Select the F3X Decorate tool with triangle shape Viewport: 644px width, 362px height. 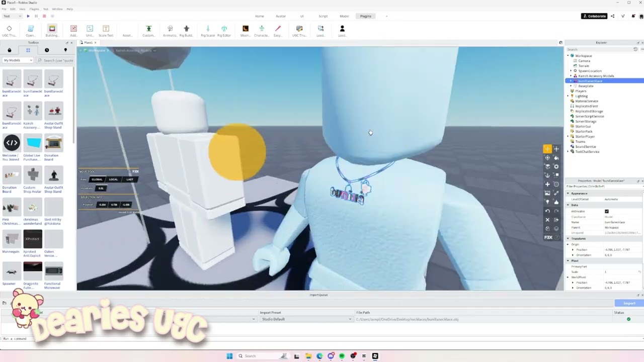(556, 202)
